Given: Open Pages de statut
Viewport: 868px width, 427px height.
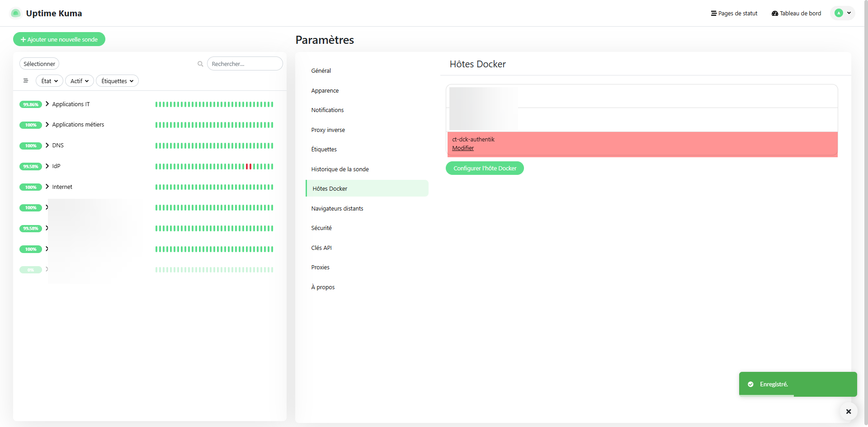Looking at the screenshot, I should tap(734, 13).
